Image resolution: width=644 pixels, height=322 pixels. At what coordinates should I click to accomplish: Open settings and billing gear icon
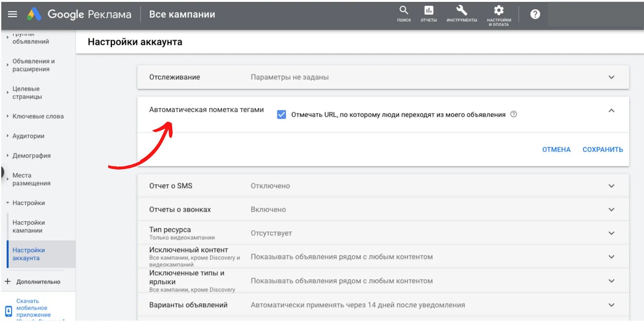coord(499,15)
